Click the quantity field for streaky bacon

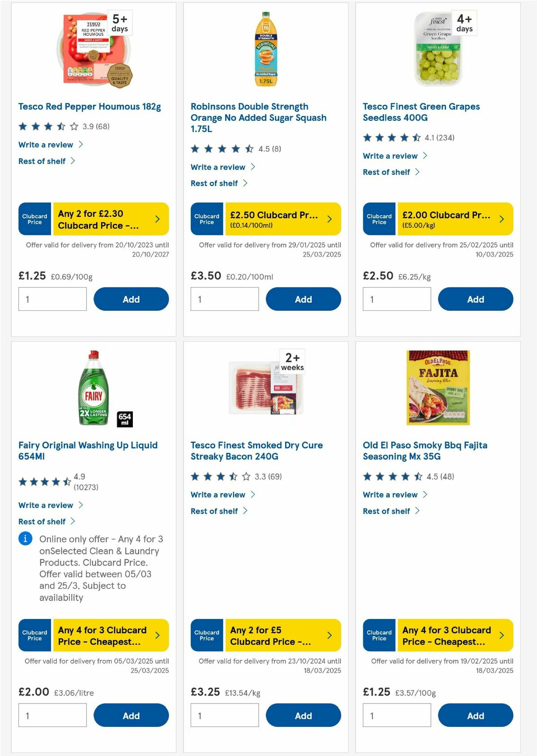click(x=224, y=715)
